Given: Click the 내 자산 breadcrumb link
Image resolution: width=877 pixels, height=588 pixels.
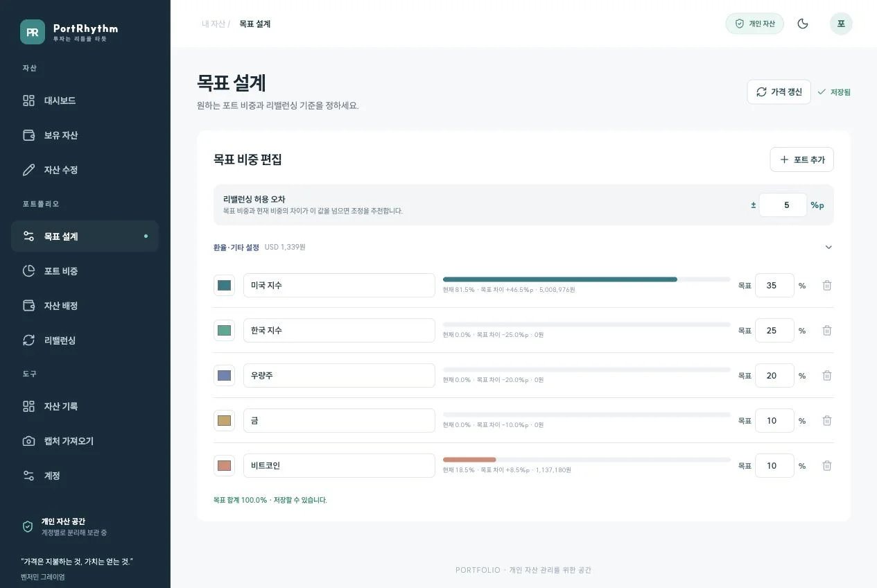Looking at the screenshot, I should (x=213, y=24).
